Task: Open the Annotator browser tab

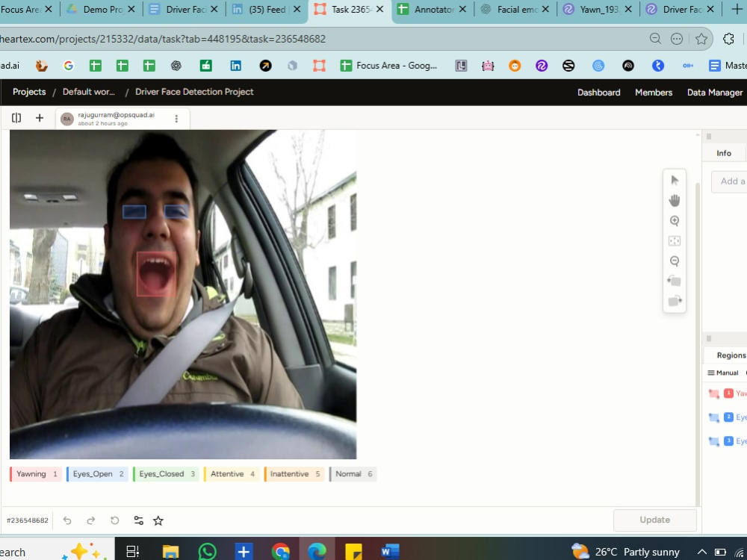Action: pos(433,9)
